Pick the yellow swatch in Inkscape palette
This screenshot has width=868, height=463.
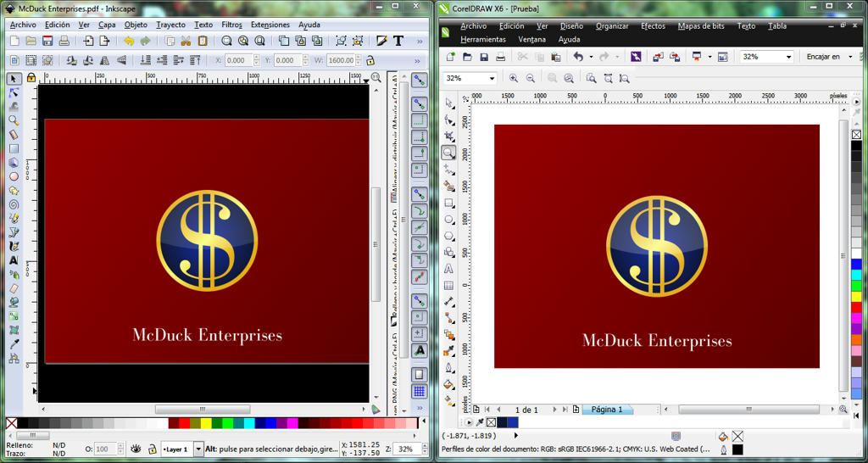pos(205,423)
